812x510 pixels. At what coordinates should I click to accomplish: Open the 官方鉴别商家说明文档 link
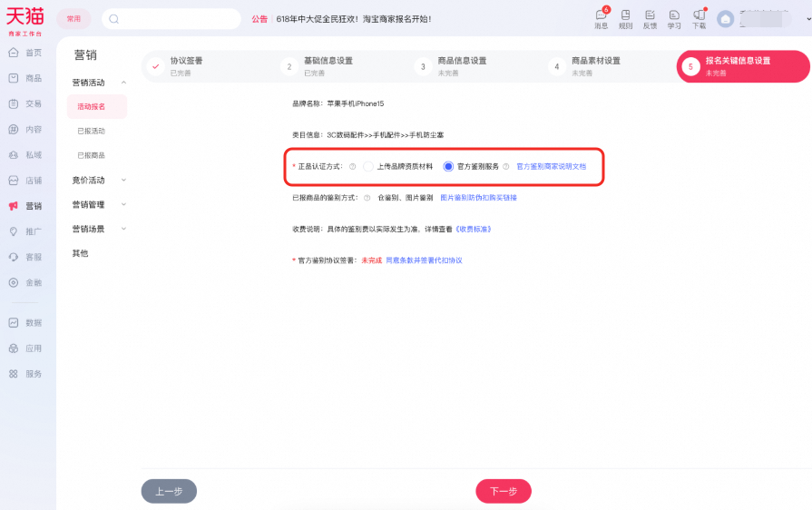click(x=552, y=167)
